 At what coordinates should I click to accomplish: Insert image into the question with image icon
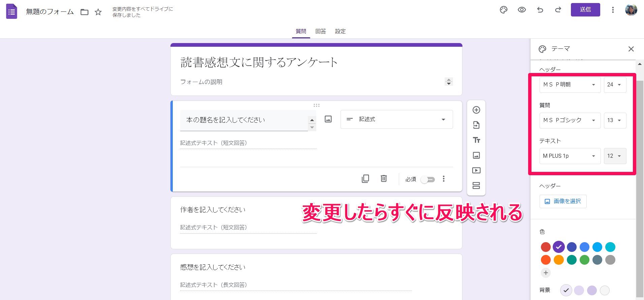pos(328,119)
